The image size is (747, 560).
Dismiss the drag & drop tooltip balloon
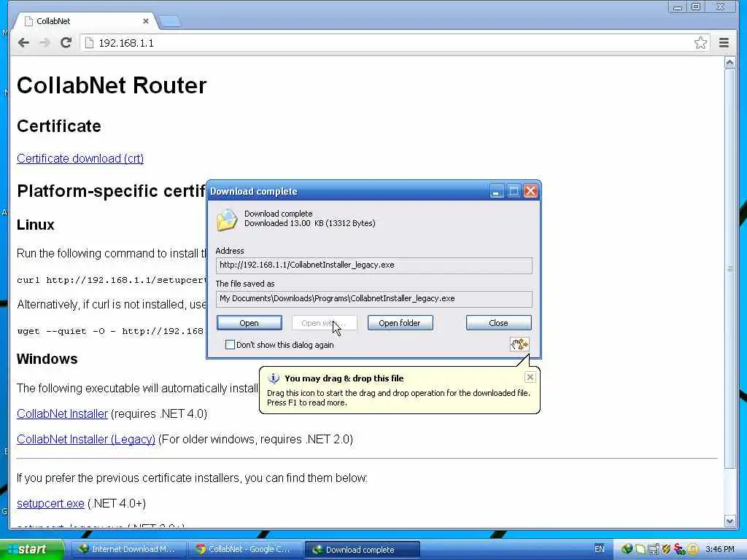530,378
